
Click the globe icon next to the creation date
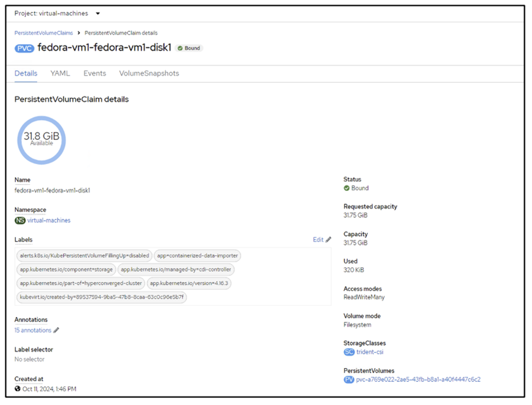pyautogui.click(x=18, y=389)
